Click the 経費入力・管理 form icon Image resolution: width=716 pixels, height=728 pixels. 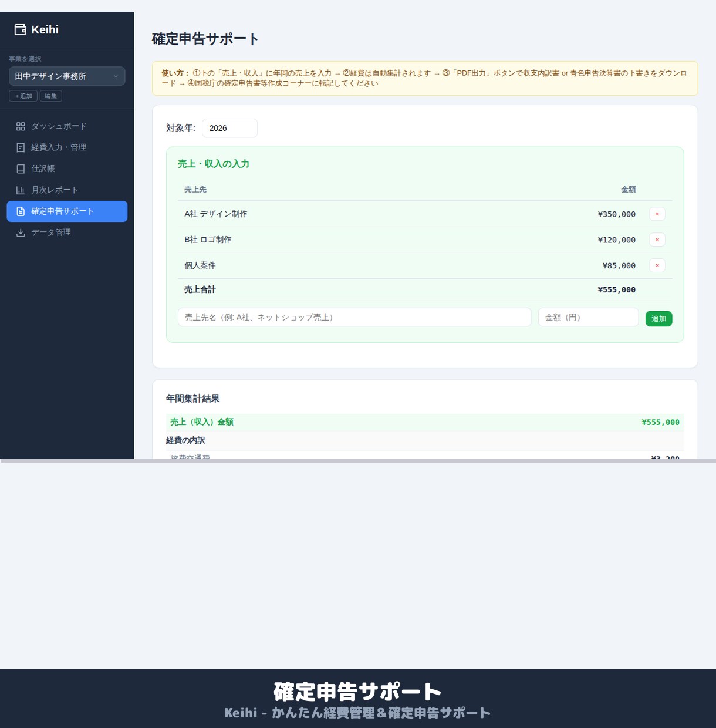click(21, 147)
